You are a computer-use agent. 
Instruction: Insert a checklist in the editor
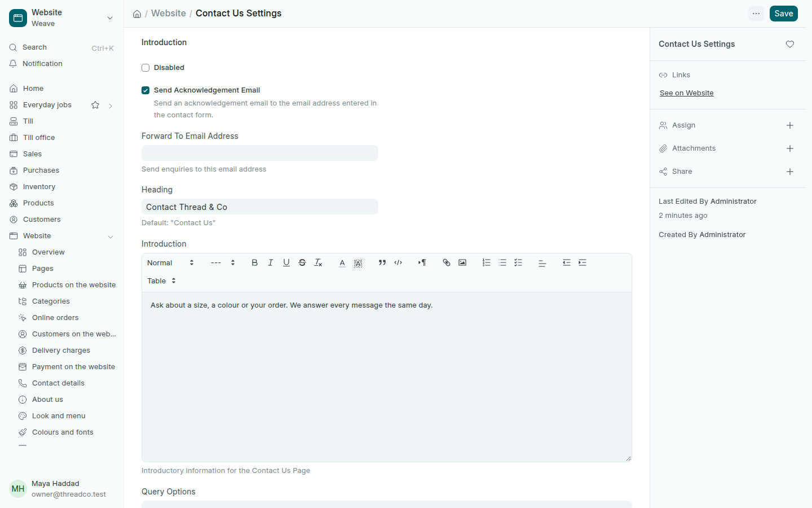tap(518, 262)
